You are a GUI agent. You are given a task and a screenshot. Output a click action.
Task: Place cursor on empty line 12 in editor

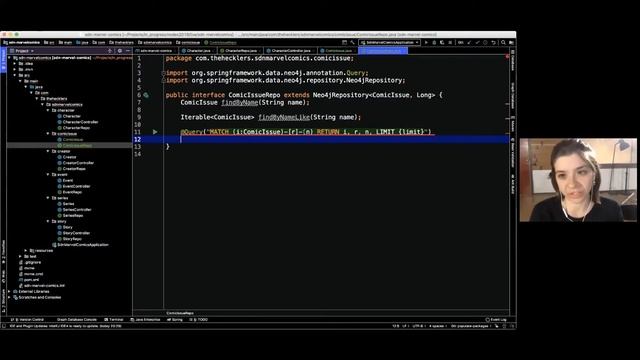click(x=335, y=139)
